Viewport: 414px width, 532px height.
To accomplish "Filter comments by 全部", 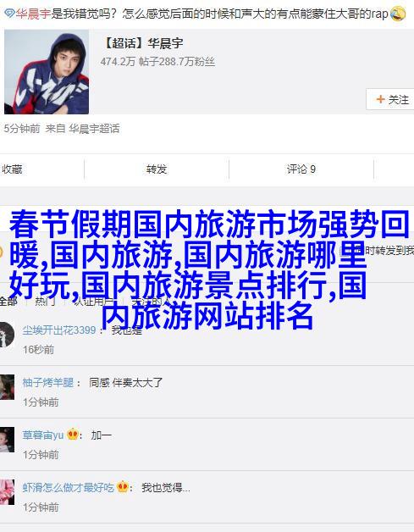I will tap(8, 301).
